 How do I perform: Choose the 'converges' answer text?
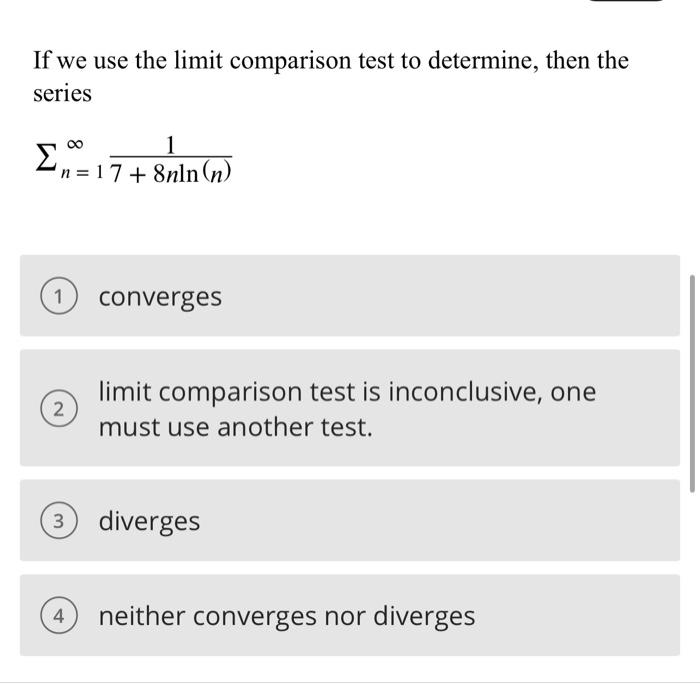click(x=160, y=297)
